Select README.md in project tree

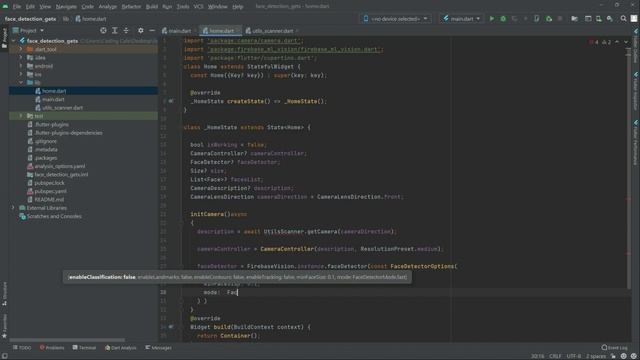click(49, 200)
